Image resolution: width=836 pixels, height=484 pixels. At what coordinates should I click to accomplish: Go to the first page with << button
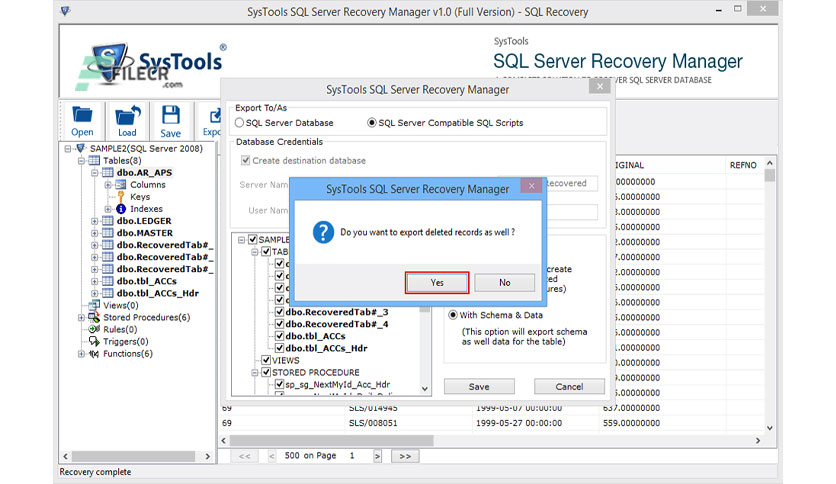[x=244, y=456]
